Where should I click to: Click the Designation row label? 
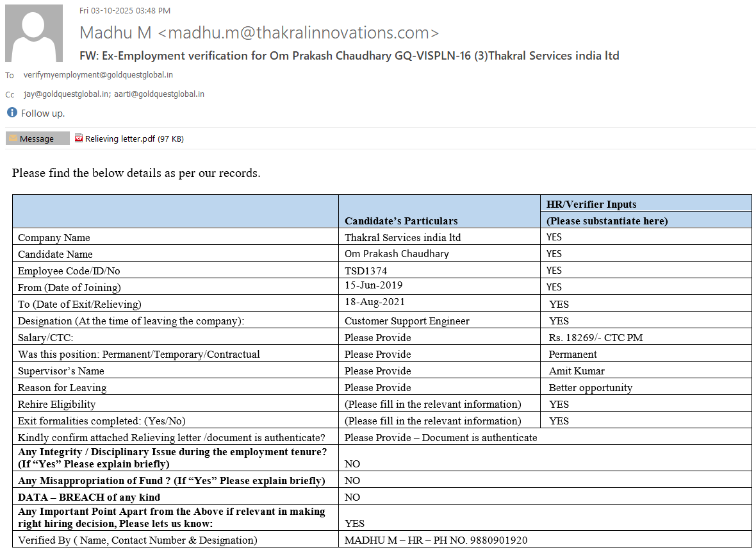coord(131,321)
